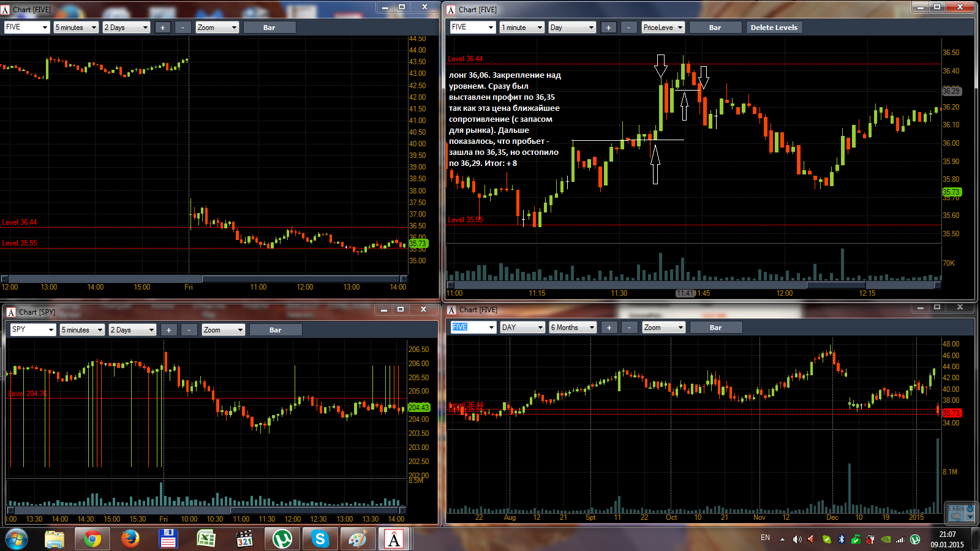
Task: Open 1 minute interval dropdown in top-right chart
Action: [x=522, y=28]
